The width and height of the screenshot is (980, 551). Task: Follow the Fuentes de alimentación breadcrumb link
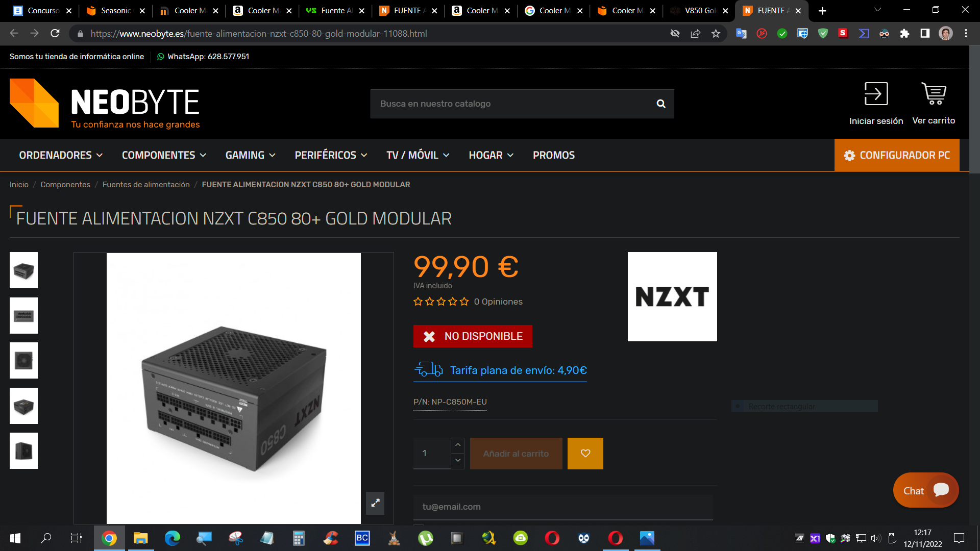point(146,185)
